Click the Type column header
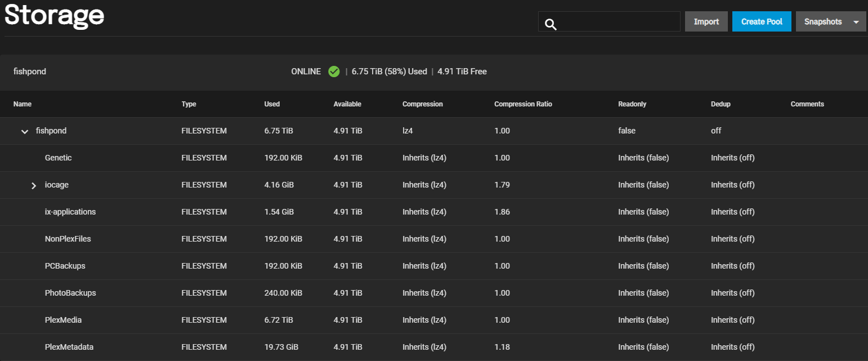Screen dimensions: 868x361 pos(189,104)
